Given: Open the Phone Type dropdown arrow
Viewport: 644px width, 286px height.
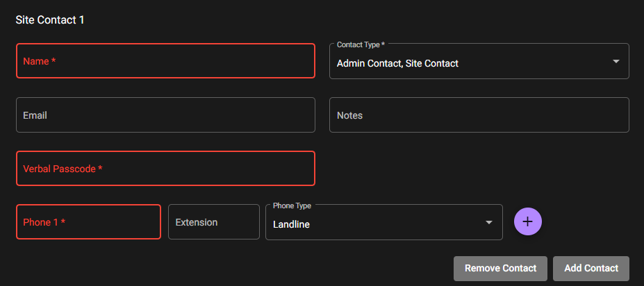Looking at the screenshot, I should coord(489,222).
